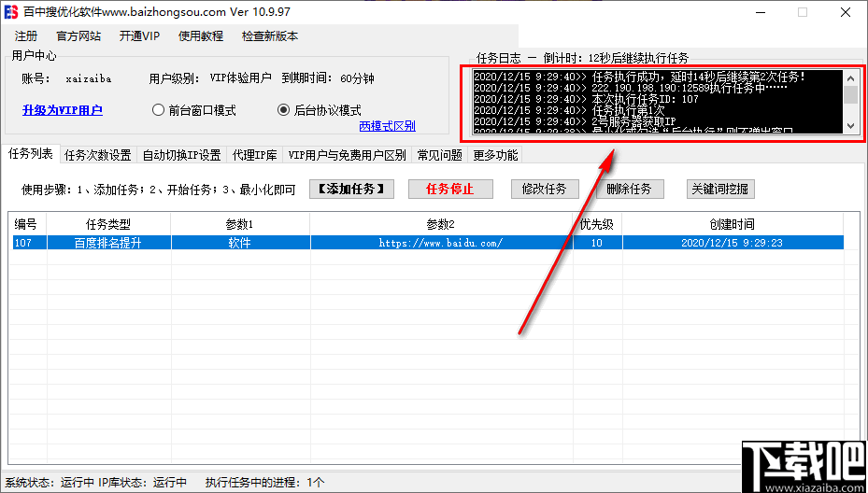The height and width of the screenshot is (493, 868).
Task: Close the application window
Action: (x=846, y=12)
